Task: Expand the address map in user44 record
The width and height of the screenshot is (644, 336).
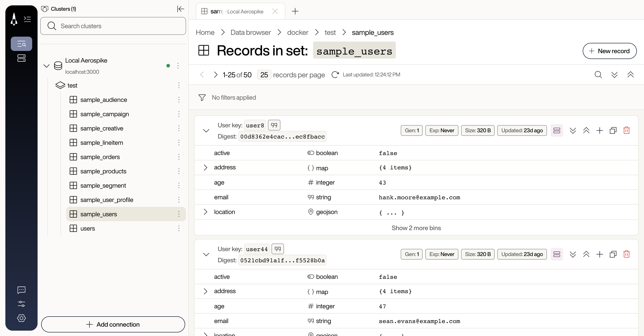Action: (205, 291)
